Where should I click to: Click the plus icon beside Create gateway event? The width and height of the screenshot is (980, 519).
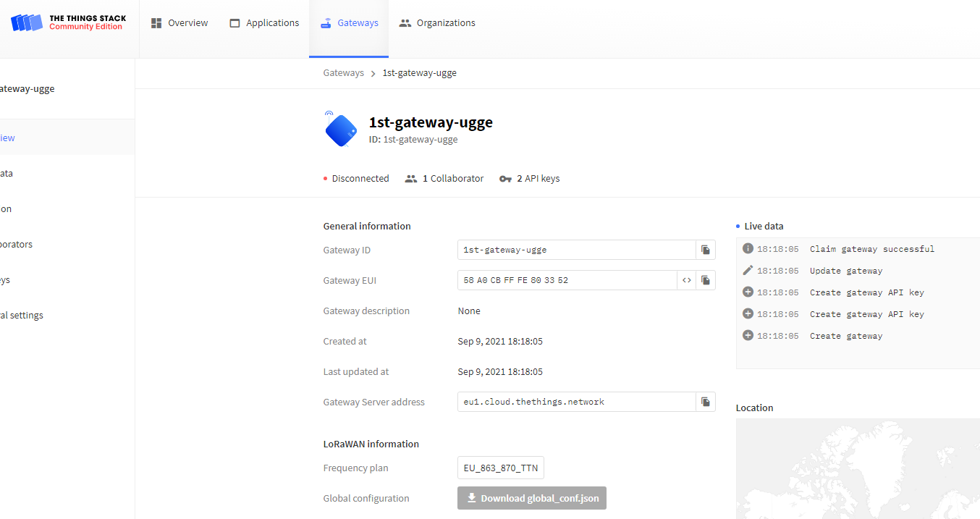(x=748, y=335)
